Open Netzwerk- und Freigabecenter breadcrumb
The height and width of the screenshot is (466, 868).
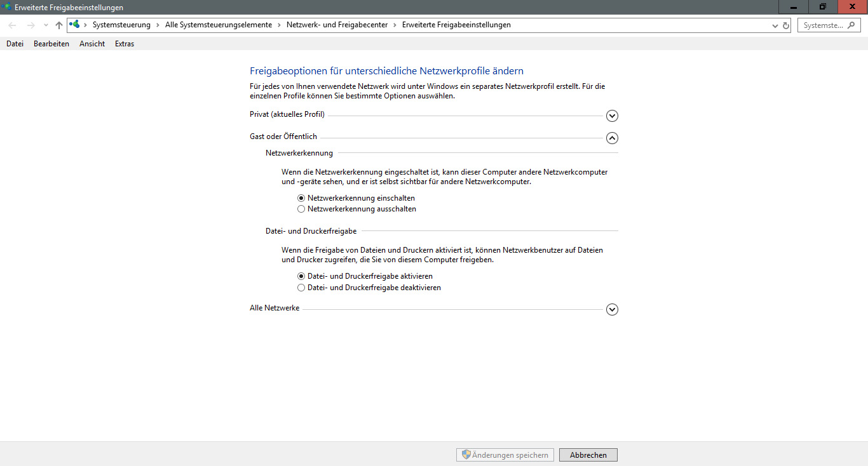coord(337,25)
